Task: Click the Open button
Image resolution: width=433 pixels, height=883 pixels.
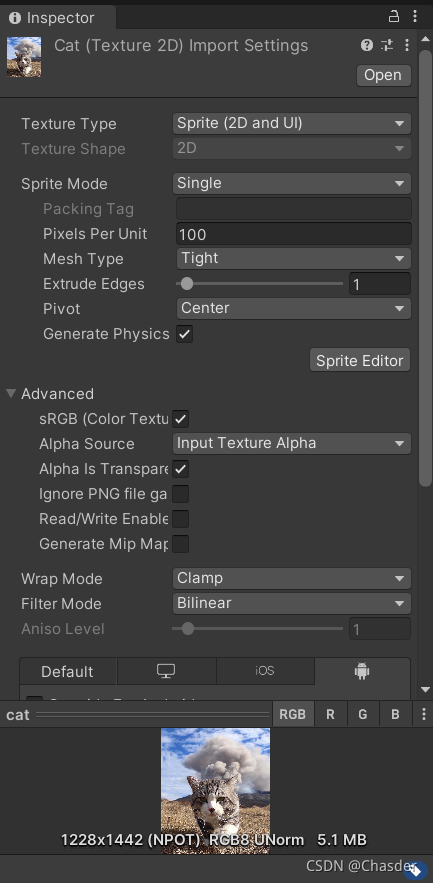Action: click(383, 75)
